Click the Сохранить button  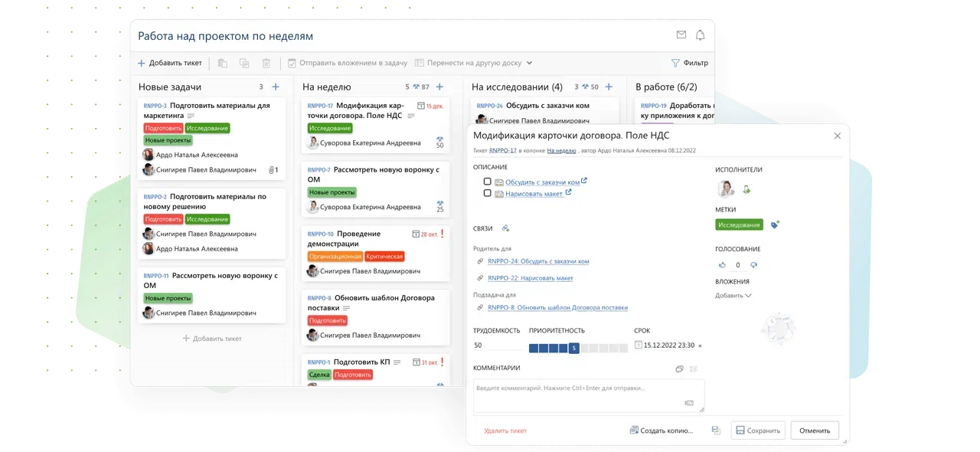pos(757,431)
